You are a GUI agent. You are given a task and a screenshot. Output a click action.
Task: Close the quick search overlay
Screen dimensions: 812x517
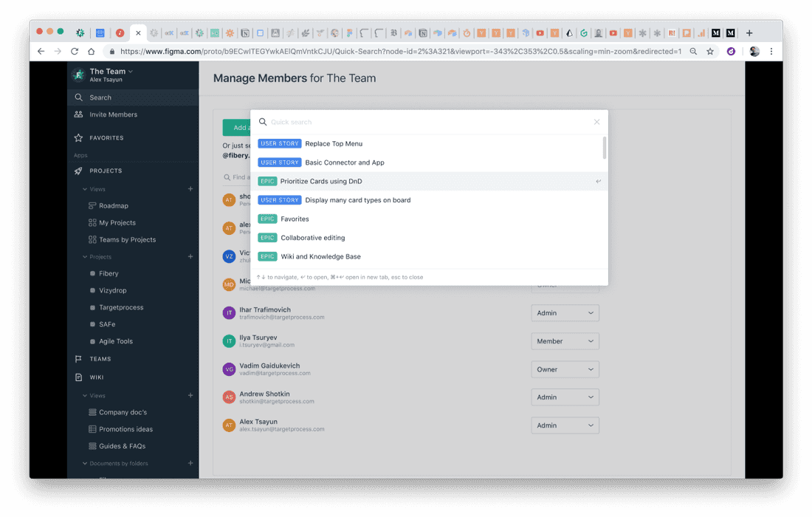coord(596,122)
